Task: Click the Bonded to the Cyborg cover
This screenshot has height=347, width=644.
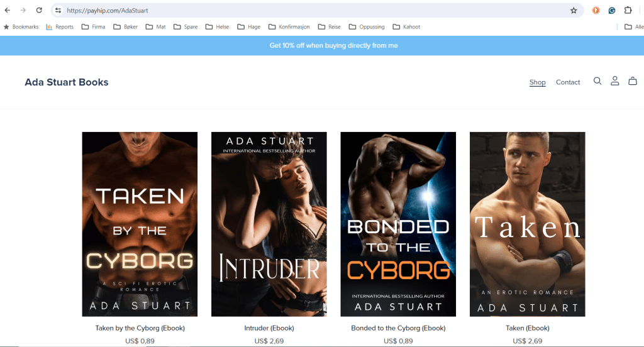Action: [398, 224]
